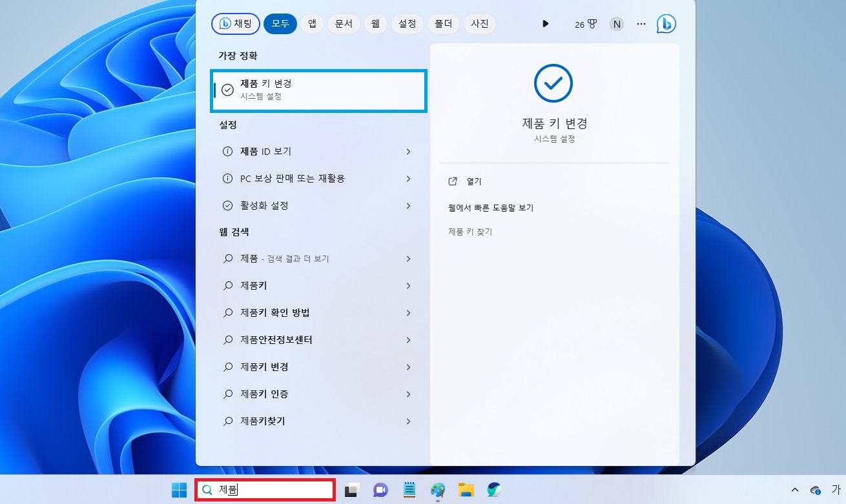Click the 제품 키 찾기 quick help link
The width and height of the screenshot is (846, 504).
tap(470, 231)
